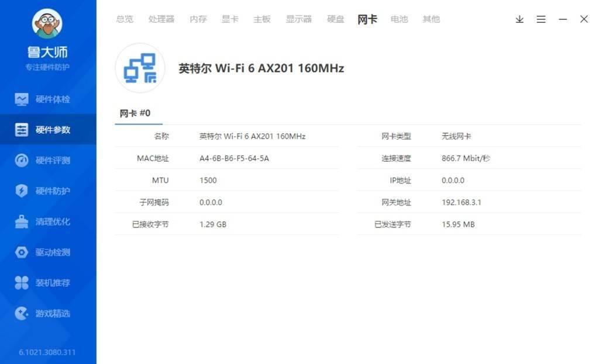Click the sent bytes value 15.95 MB
599x364 pixels.
[x=458, y=224]
